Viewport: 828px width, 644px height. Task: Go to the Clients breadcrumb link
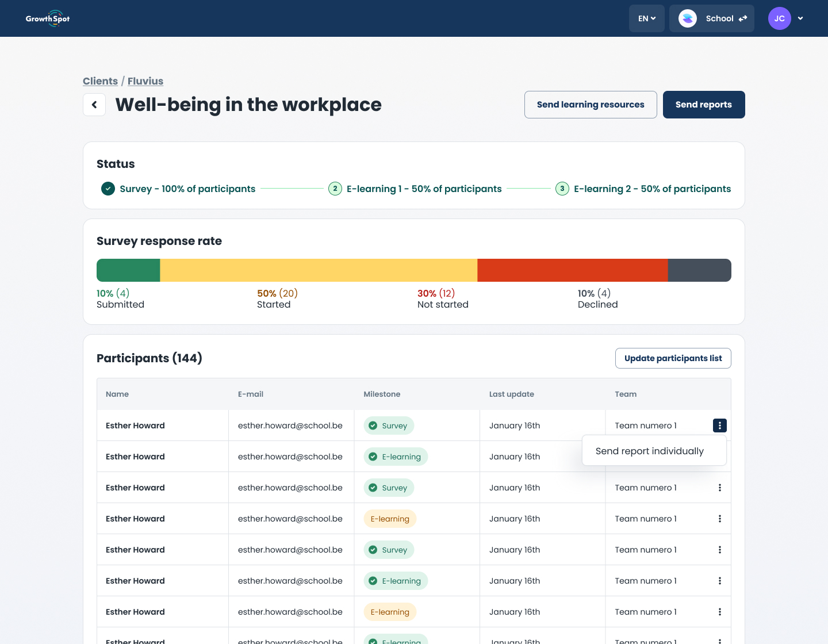click(x=100, y=81)
